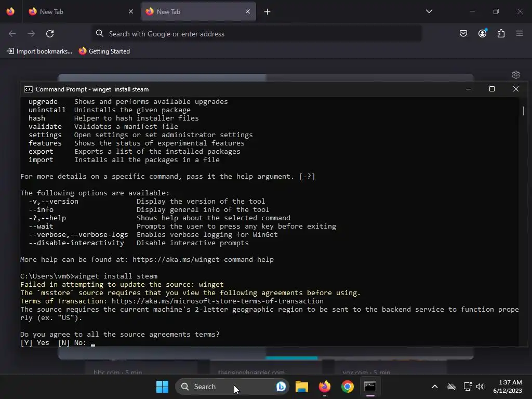Click the '--verbose,--verbose-logs' option text
Image resolution: width=532 pixels, height=399 pixels.
coord(78,234)
